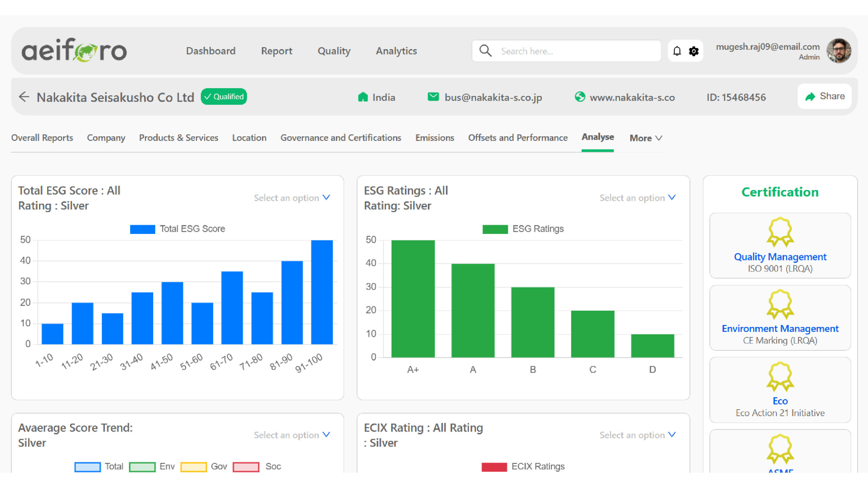868x488 pixels.
Task: Click the 41-50 blue bar
Action: [172, 313]
